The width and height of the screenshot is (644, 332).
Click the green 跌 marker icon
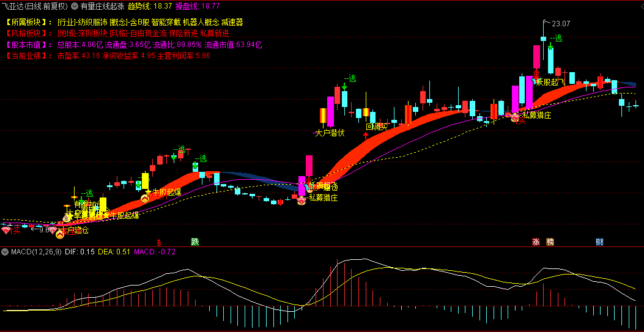(195, 242)
